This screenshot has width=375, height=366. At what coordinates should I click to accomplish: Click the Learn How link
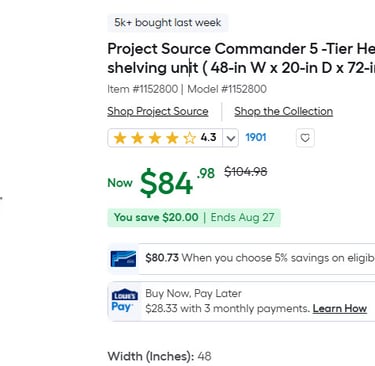pos(340,309)
